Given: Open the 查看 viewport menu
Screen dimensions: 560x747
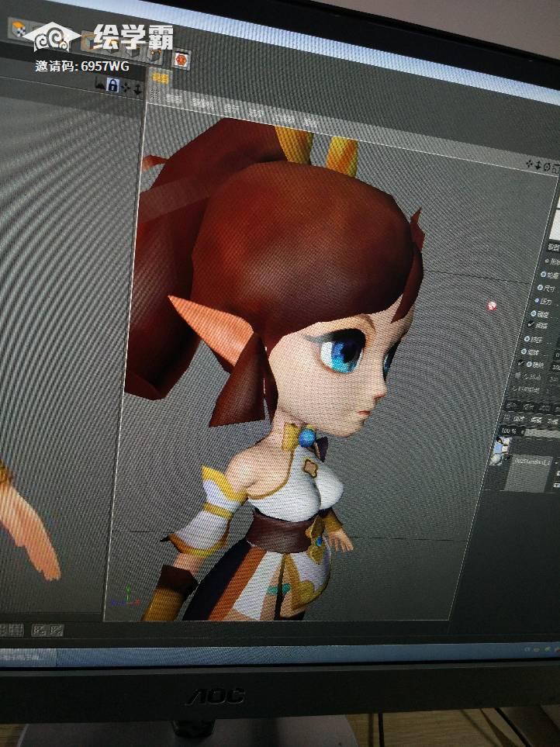Looking at the screenshot, I should coord(174,99).
